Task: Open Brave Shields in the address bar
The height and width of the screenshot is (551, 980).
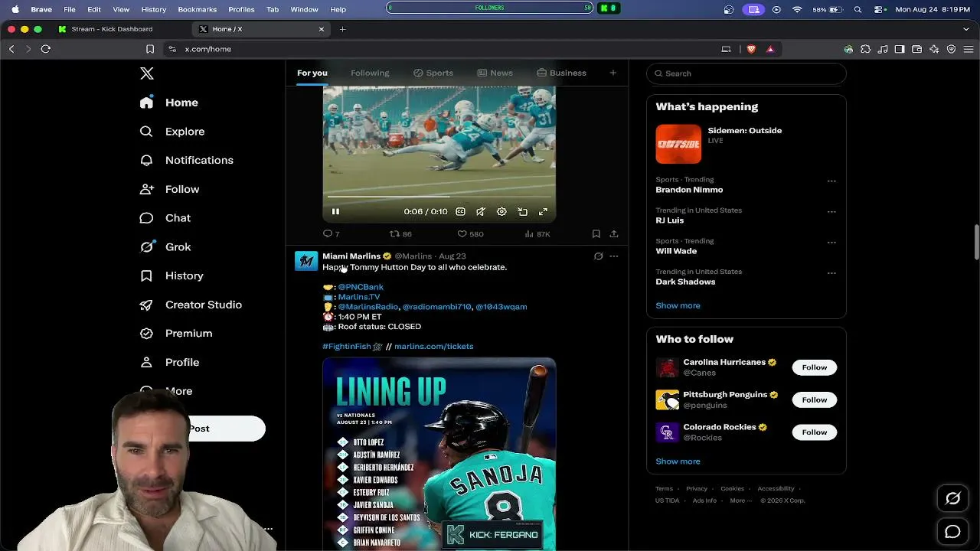Action: [x=751, y=49]
